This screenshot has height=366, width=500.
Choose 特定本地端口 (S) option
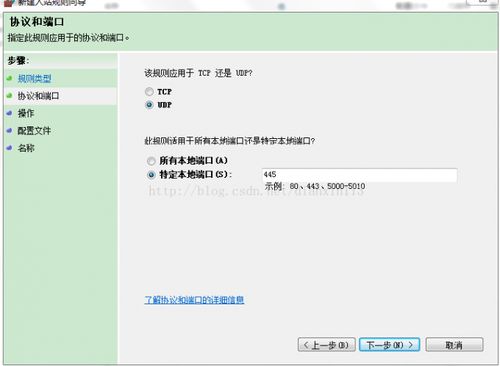pos(151,175)
